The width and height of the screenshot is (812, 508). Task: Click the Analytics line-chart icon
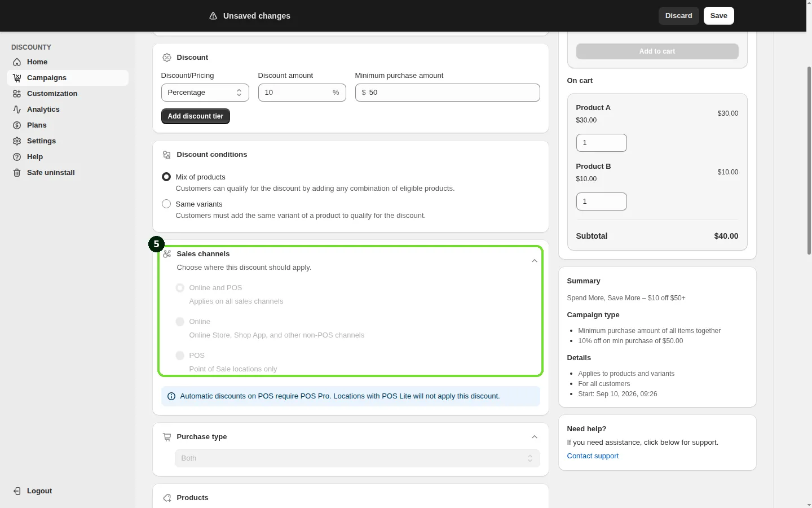(x=17, y=110)
